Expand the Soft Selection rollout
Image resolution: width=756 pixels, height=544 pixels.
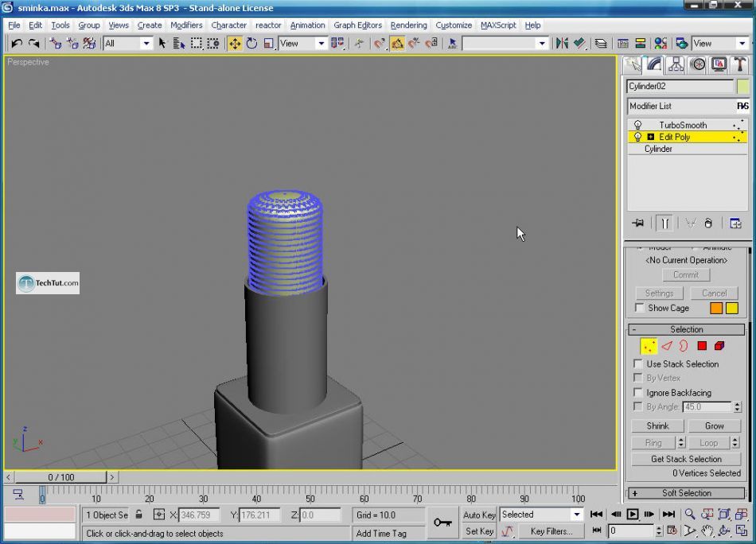[x=686, y=493]
